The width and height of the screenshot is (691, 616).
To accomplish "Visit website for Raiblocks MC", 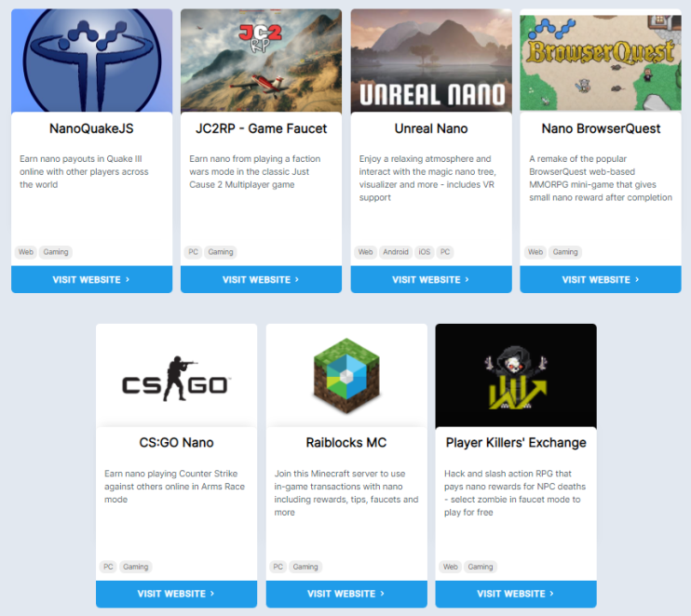I will coord(346,594).
